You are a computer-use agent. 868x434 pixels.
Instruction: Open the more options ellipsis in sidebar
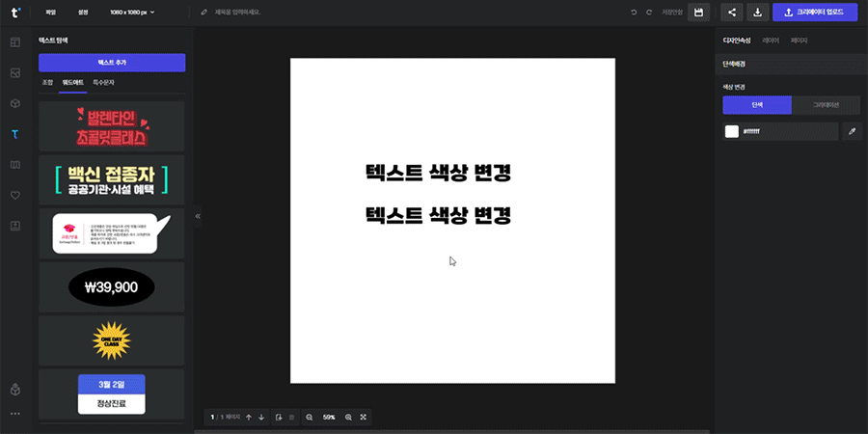[14, 413]
